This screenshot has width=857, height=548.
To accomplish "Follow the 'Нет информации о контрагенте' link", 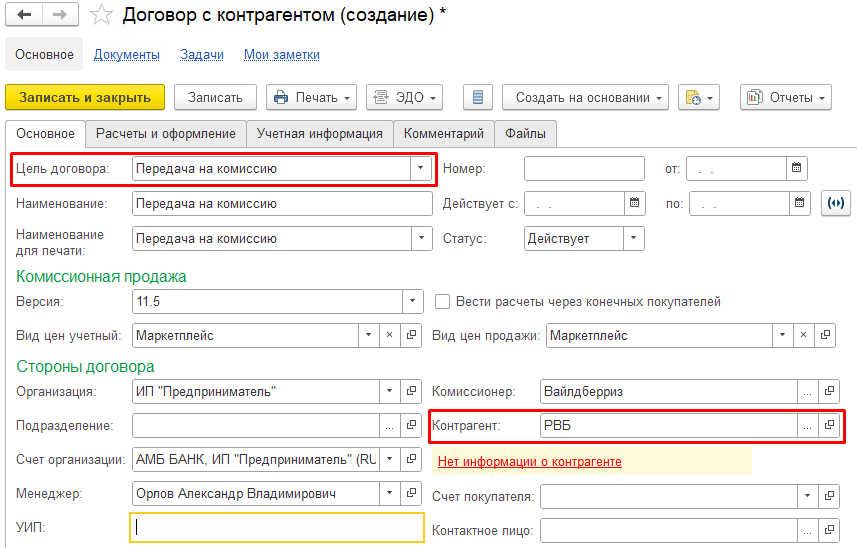I will (530, 461).
